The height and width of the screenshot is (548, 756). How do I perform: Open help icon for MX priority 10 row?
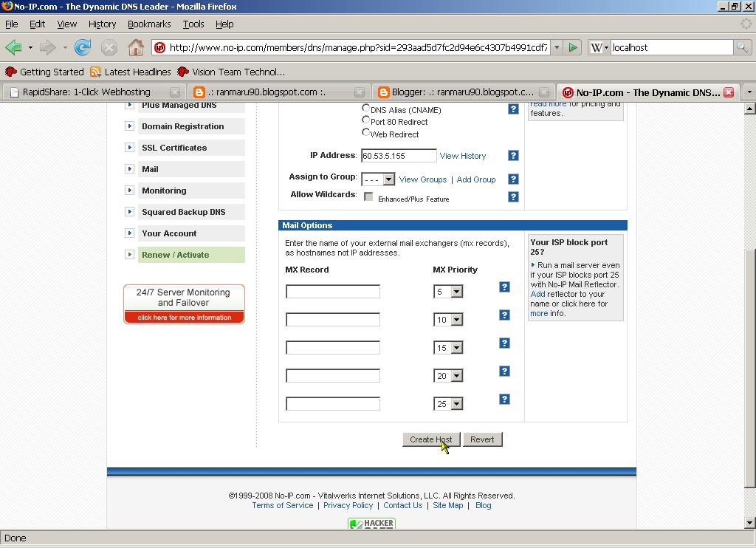(504, 315)
